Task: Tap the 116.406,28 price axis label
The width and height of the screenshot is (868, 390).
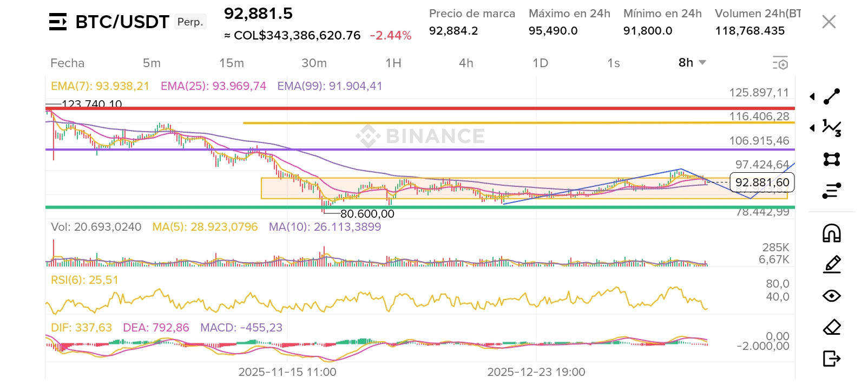Action: [759, 116]
